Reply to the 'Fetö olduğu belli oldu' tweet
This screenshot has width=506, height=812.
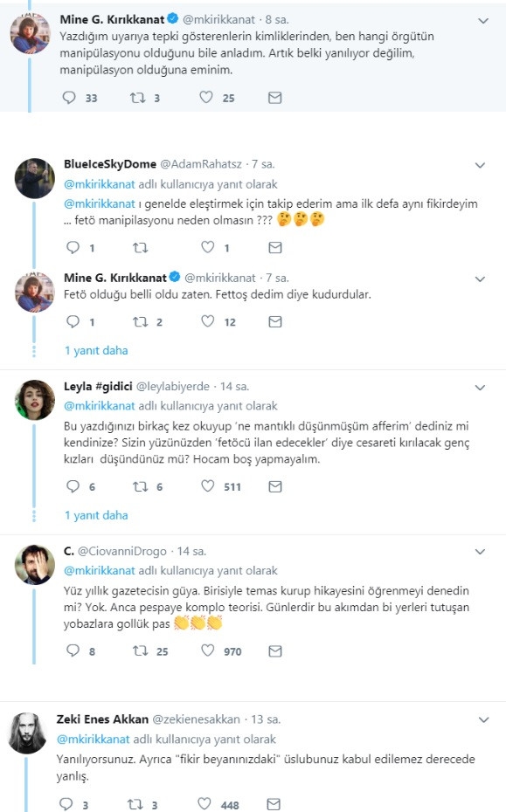click(73, 321)
